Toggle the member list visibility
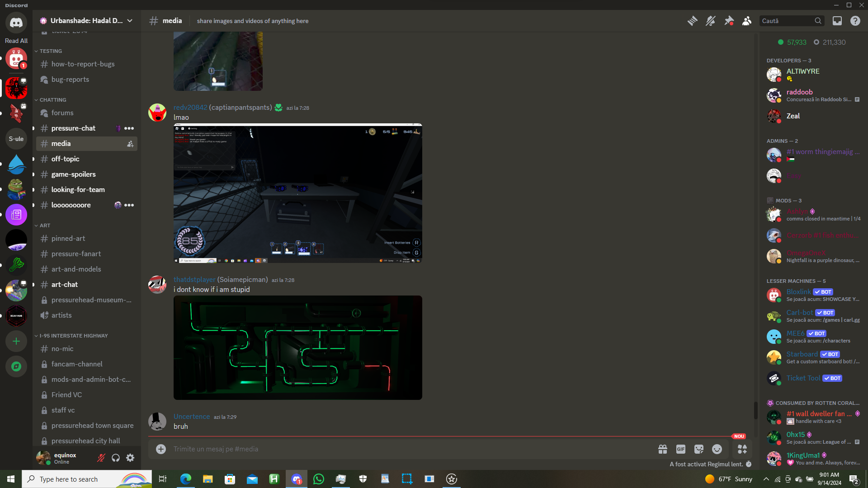Image resolution: width=868 pixels, height=488 pixels. click(x=747, y=21)
